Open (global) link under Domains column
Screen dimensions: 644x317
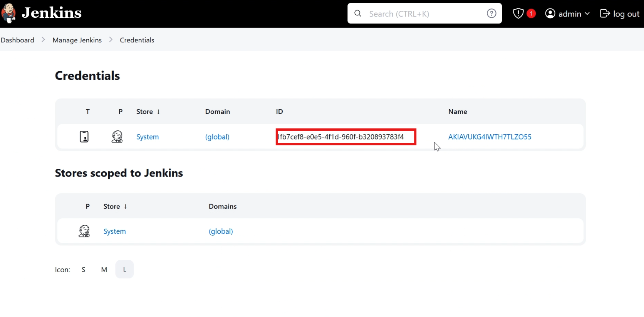coord(221,231)
